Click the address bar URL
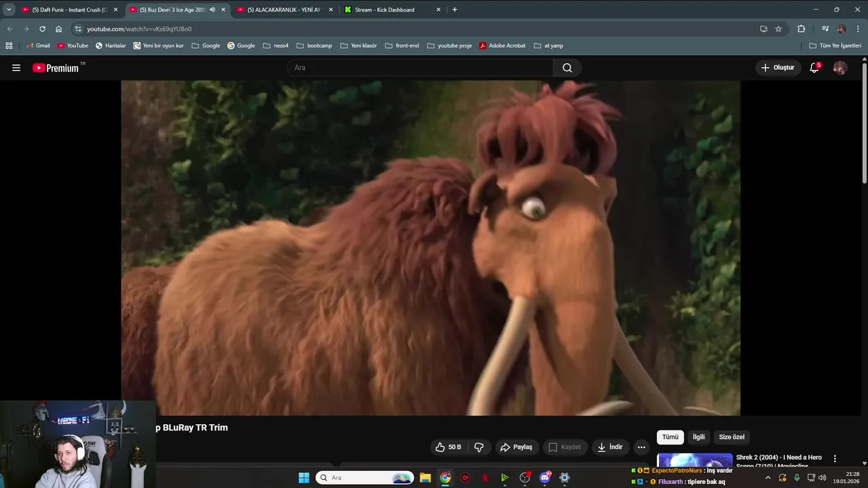Image resolution: width=868 pixels, height=488 pixels. (x=139, y=29)
